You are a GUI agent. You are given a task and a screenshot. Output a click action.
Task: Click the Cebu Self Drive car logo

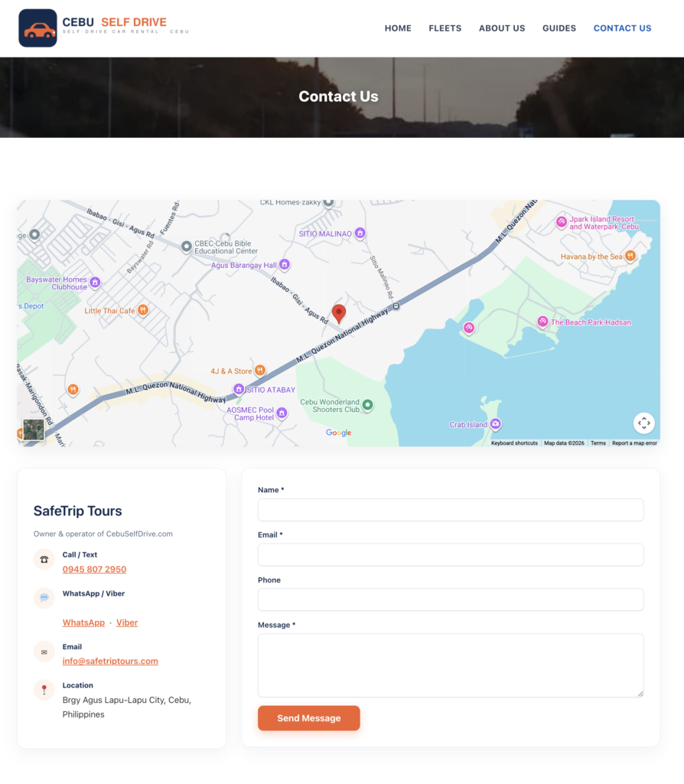[37, 28]
